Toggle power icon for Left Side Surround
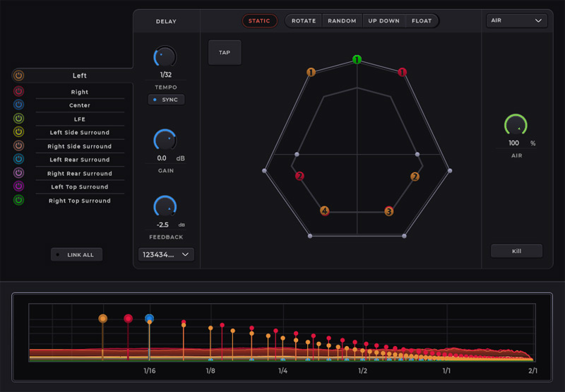565x392 pixels. pyautogui.click(x=18, y=132)
